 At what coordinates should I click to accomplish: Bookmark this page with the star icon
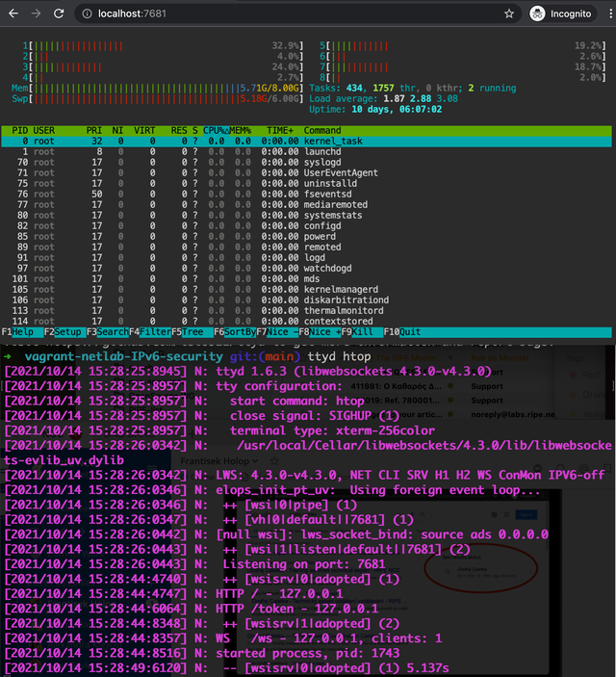(509, 13)
